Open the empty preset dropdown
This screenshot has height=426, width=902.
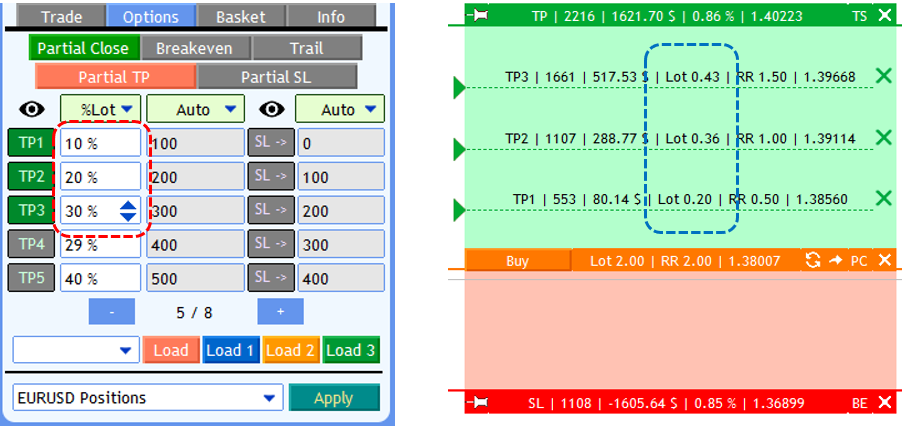(76, 350)
